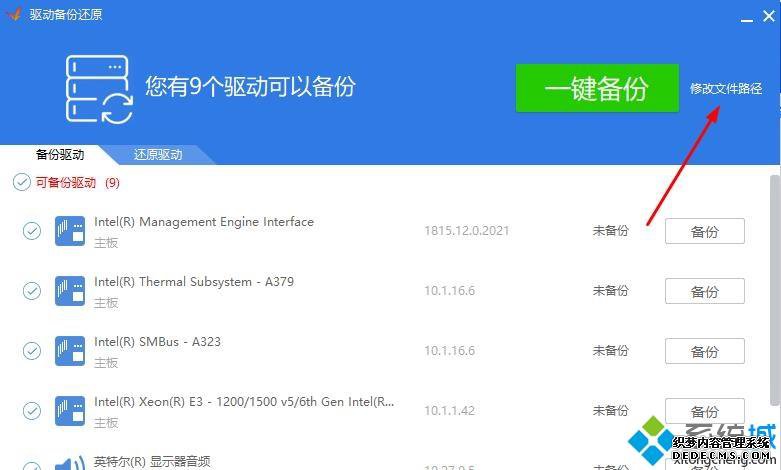781x470 pixels.
Task: Click 未备份 status of Thermal Subsystem row
Action: [x=610, y=290]
